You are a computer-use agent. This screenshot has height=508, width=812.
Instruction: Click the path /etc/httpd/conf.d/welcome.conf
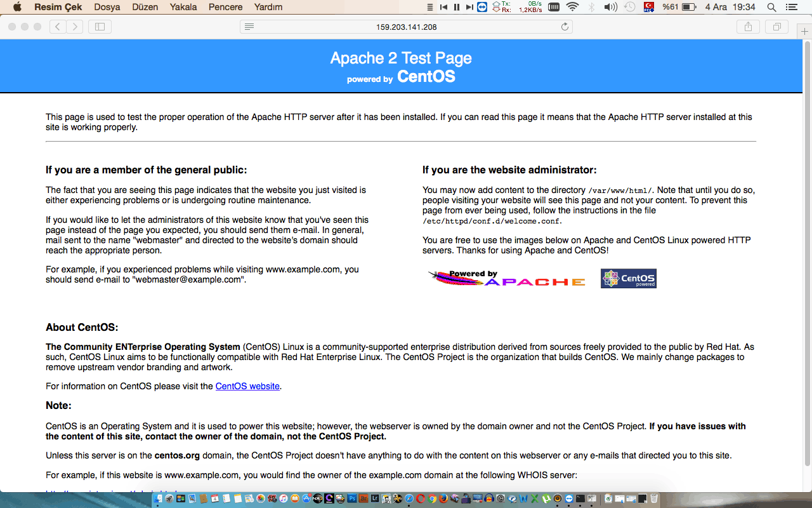(492, 221)
